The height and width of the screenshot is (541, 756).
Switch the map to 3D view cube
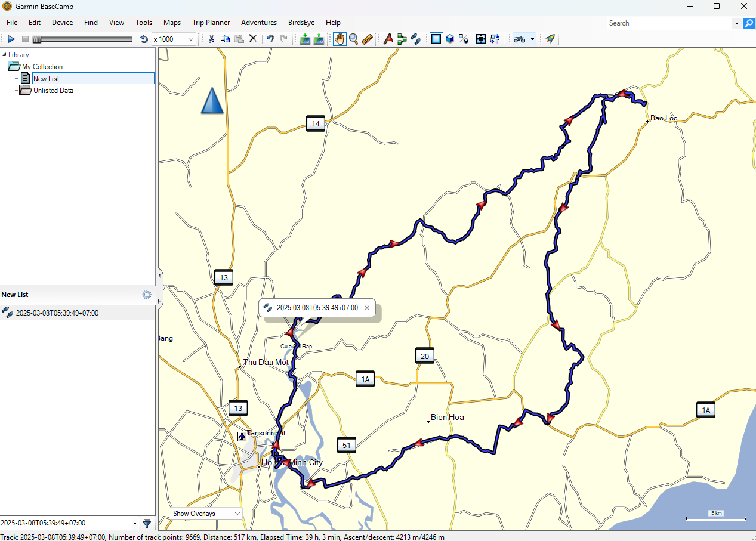[450, 39]
